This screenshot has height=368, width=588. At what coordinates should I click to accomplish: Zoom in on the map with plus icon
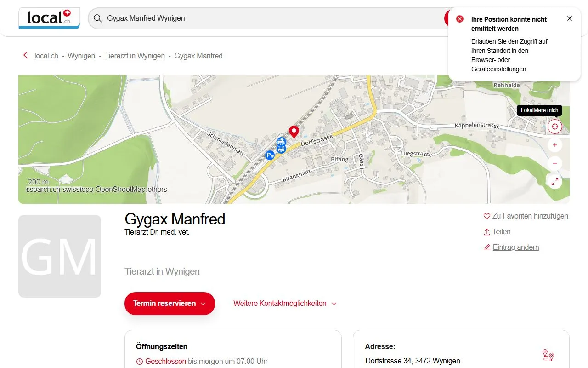click(x=554, y=144)
